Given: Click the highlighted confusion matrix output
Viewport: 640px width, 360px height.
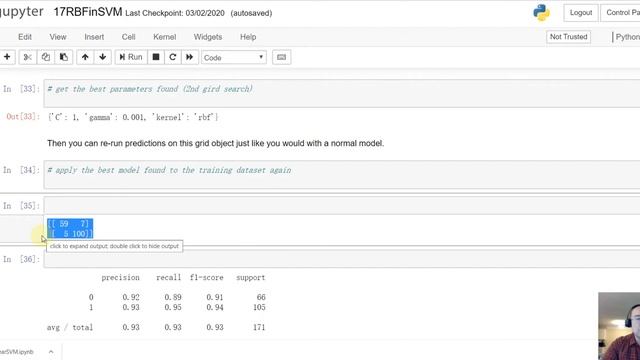Looking at the screenshot, I should 70,229.
